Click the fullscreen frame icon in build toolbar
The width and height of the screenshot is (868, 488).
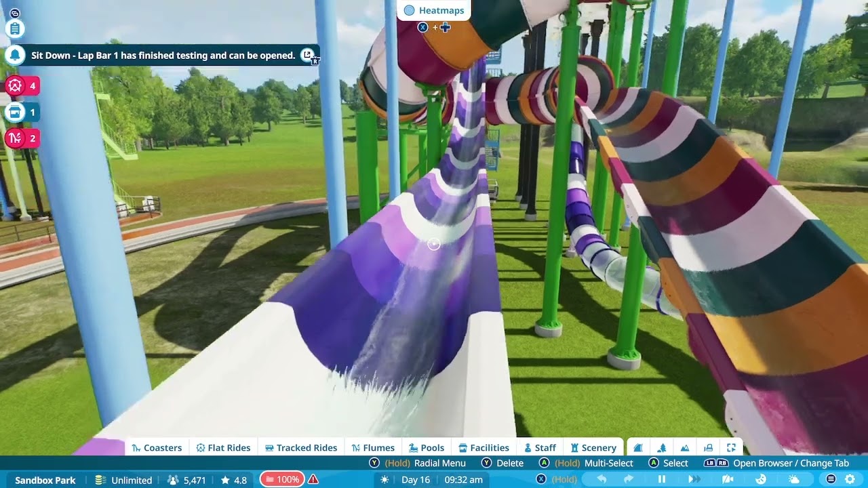pyautogui.click(x=731, y=447)
